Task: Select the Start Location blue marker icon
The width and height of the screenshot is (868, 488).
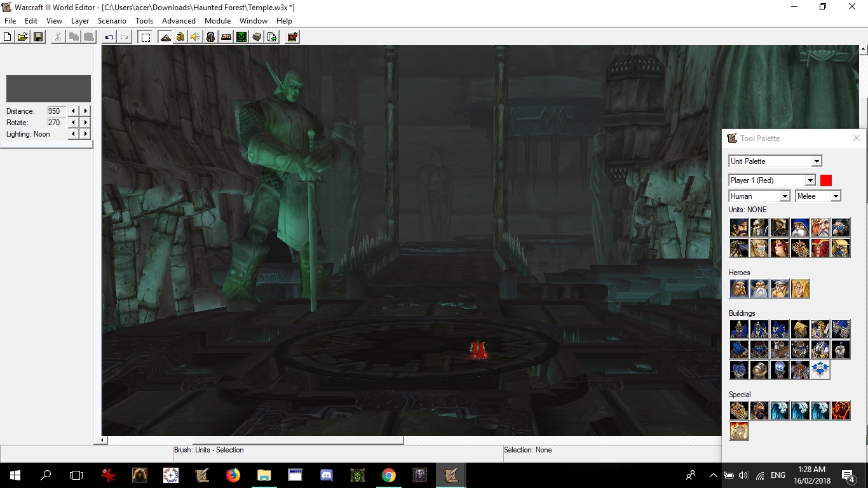Action: [x=820, y=370]
